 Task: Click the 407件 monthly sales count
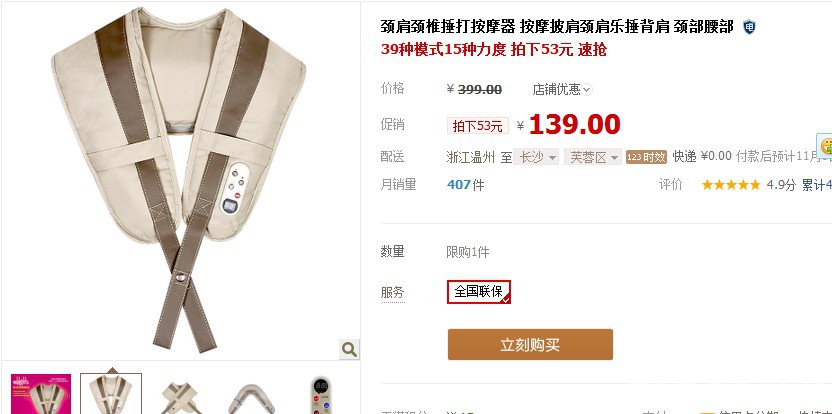(465, 185)
